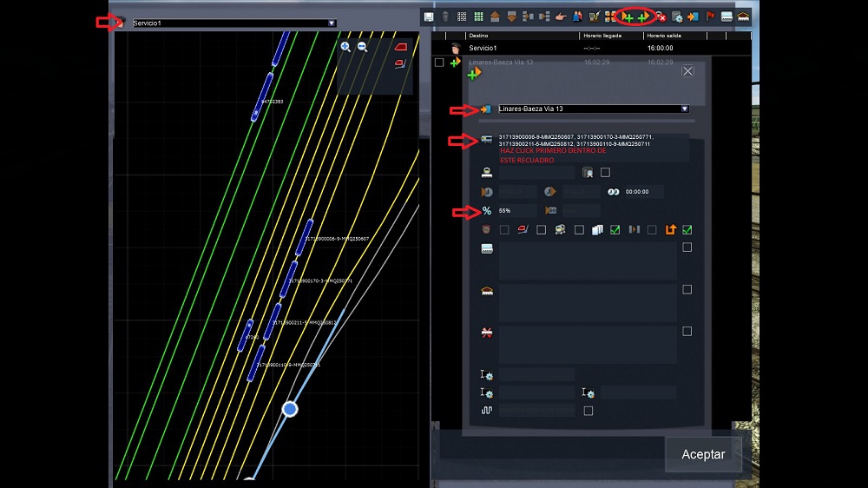Click add order after icon (plus then arrow)
This screenshot has width=868, height=488.
tap(643, 17)
